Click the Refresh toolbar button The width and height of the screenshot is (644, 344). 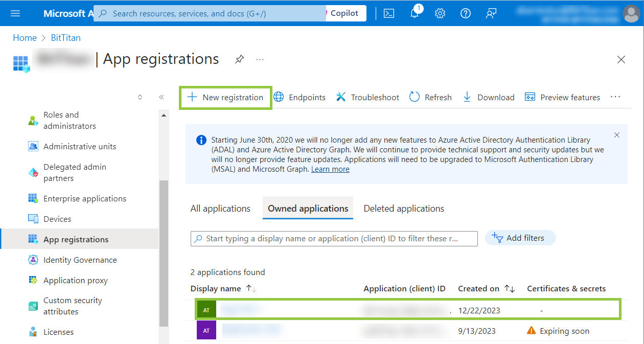(x=430, y=97)
